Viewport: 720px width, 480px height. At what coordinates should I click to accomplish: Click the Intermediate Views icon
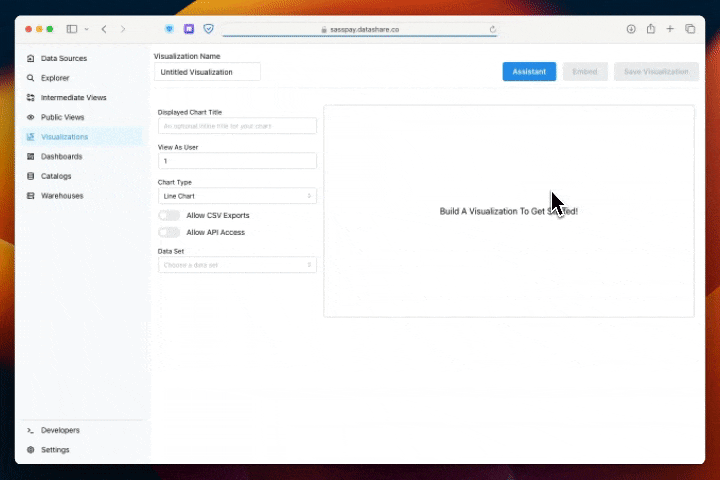click(x=31, y=98)
